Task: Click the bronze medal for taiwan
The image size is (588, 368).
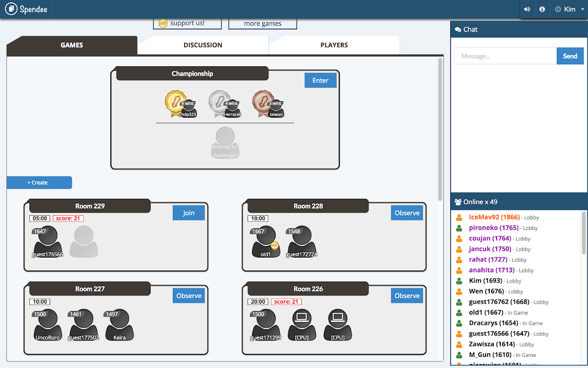Action: pyautogui.click(x=263, y=103)
